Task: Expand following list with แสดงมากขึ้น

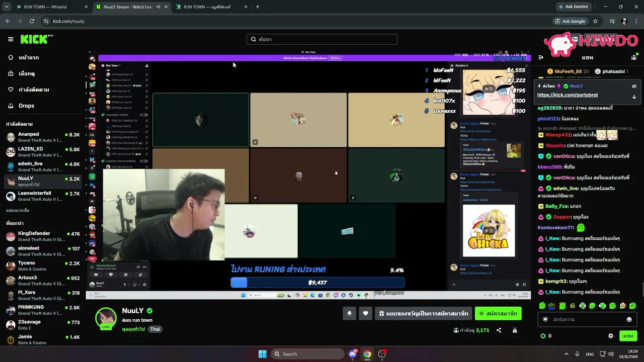Action: click(x=17, y=210)
